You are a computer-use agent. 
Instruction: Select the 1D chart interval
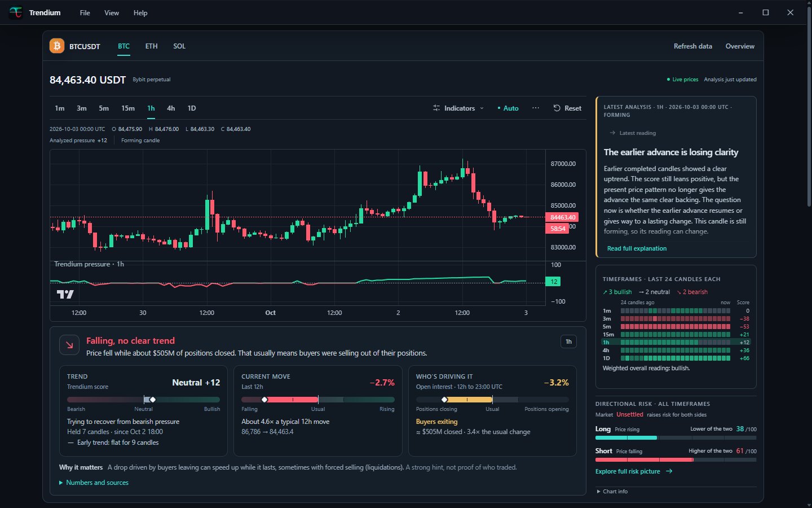(x=192, y=108)
